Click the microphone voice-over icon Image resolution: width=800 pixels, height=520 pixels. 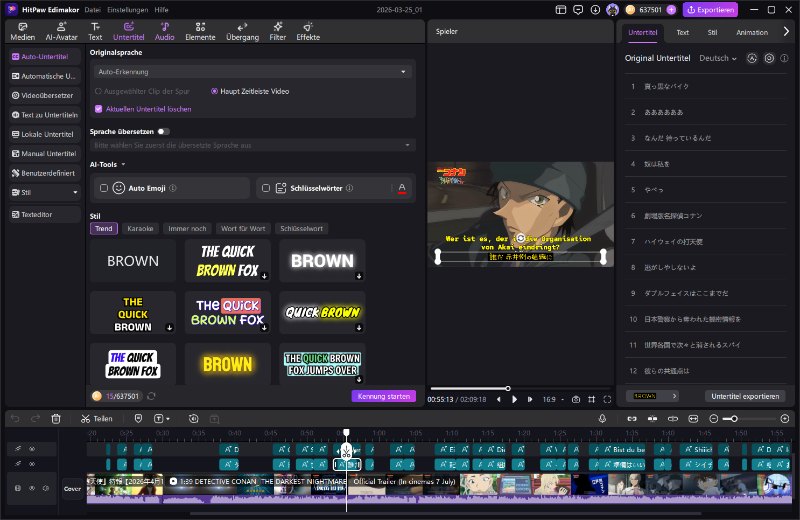[602, 418]
